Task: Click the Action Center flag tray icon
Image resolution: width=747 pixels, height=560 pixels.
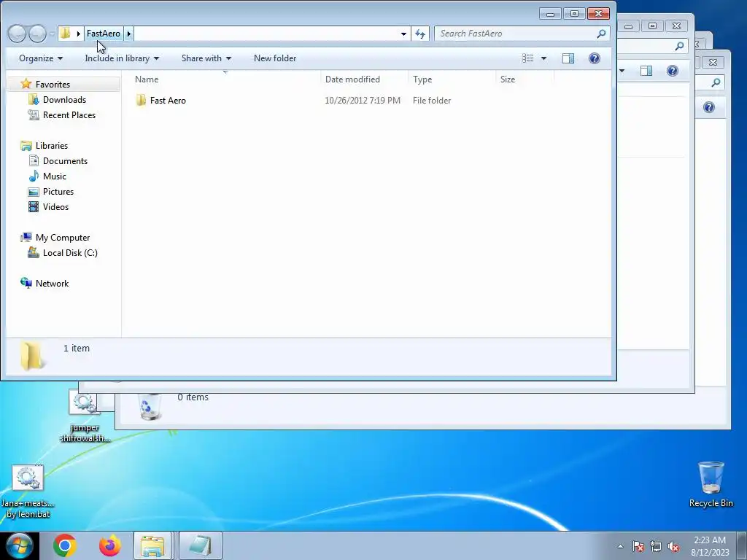Action: click(638, 546)
